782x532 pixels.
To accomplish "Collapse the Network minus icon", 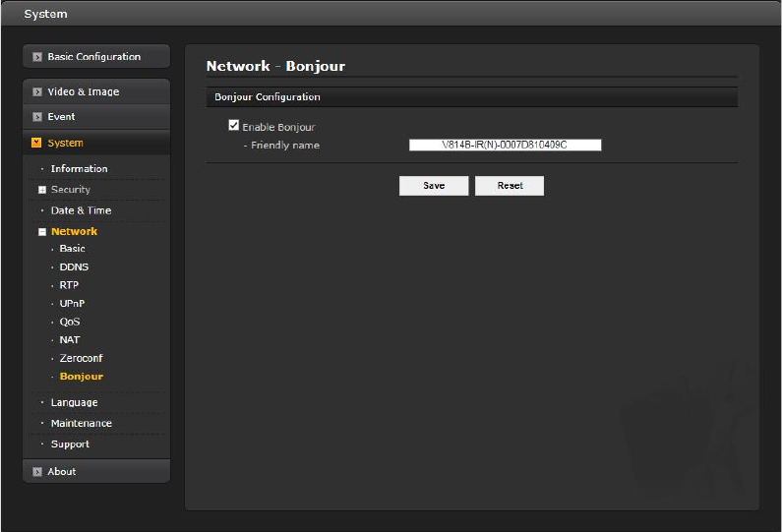I will tap(42, 232).
